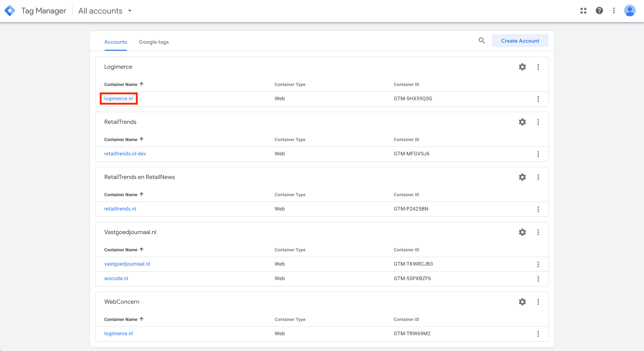Click the Create Account button
The width and height of the screenshot is (644, 351).
click(520, 41)
